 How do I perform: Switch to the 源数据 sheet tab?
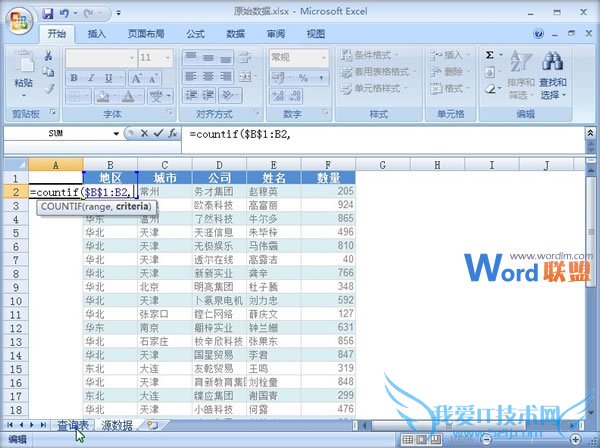[117, 425]
